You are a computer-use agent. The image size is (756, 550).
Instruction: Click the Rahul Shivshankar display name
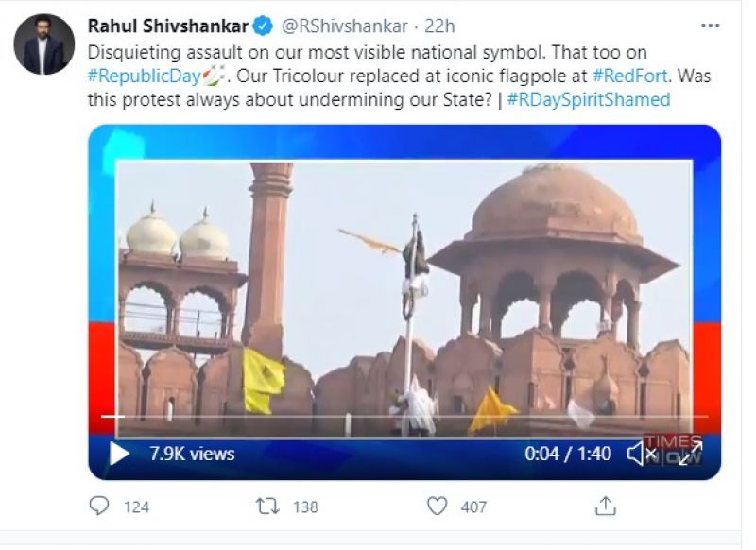click(169, 26)
